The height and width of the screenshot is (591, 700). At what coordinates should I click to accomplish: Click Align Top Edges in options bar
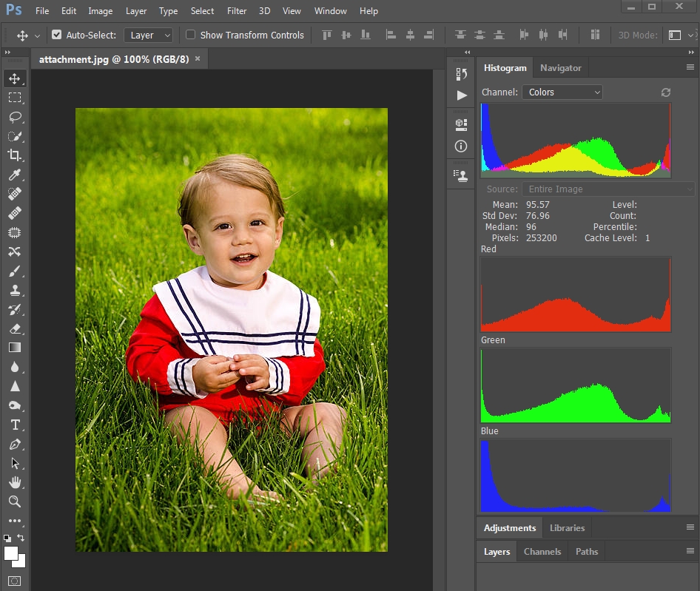(x=327, y=35)
